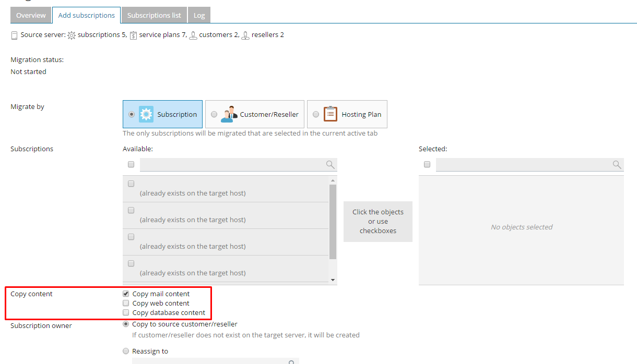Click the service plans icon
This screenshot has width=637, height=364.
point(133,35)
